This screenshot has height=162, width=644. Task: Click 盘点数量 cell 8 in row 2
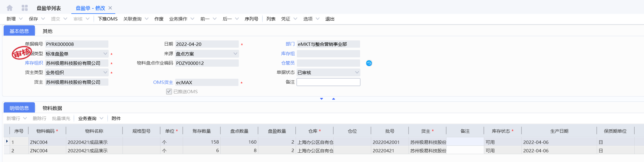point(239,151)
